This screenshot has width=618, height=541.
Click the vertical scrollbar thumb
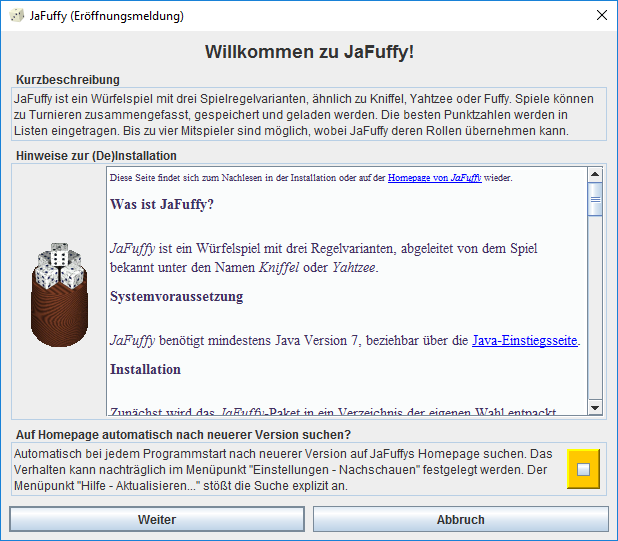tap(595, 199)
